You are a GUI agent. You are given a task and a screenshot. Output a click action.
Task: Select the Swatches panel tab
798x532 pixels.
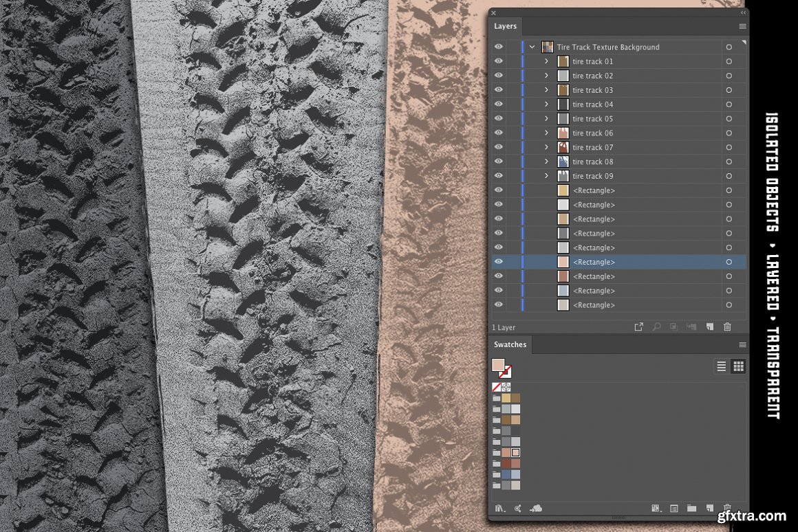[510, 344]
